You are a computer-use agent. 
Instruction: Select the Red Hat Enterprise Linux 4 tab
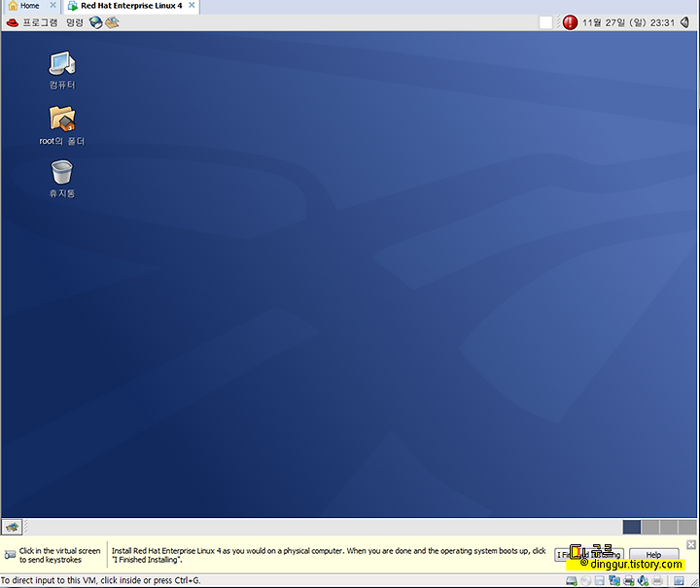tap(131, 6)
